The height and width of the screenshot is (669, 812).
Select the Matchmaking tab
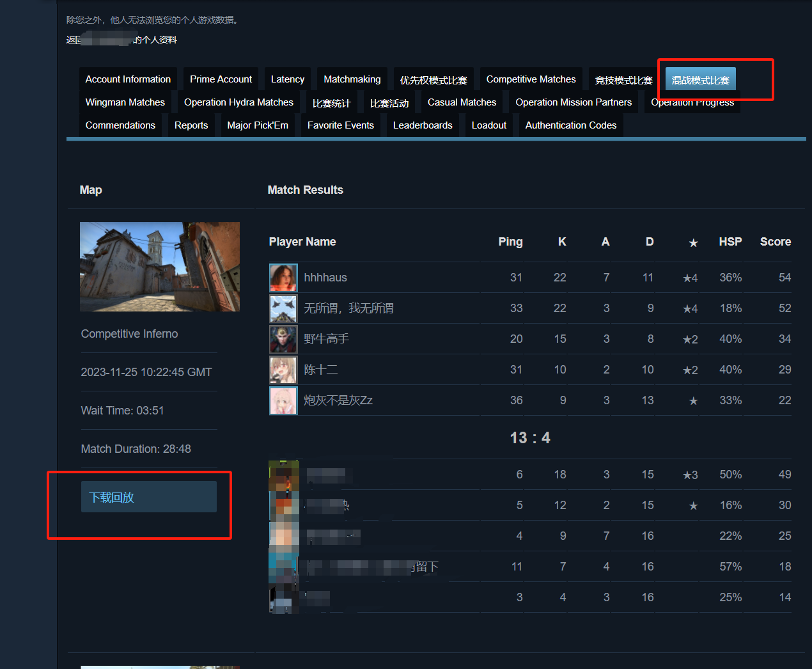(x=352, y=79)
